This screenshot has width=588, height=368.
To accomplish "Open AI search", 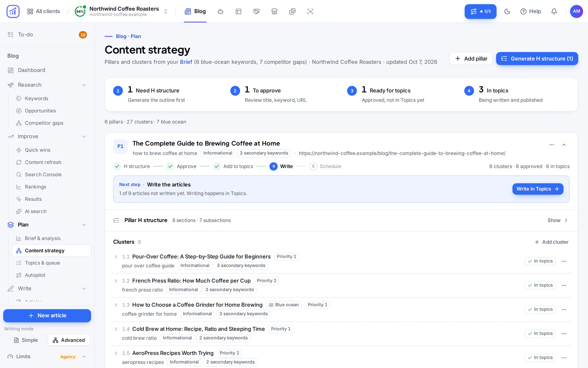I will point(51,211).
